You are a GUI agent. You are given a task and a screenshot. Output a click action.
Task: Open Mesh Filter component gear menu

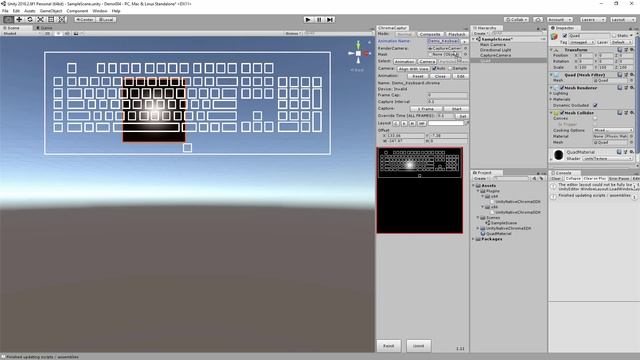632,75
